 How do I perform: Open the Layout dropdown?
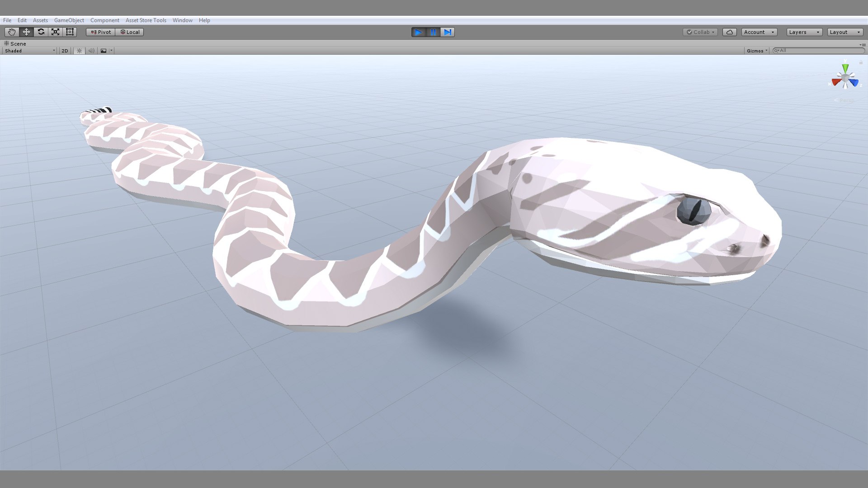tap(845, 32)
